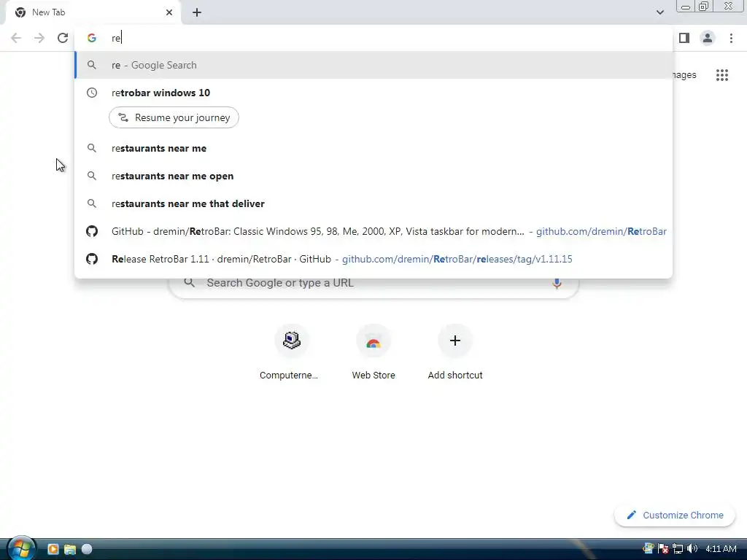Select the New Tab tab
This screenshot has height=560, width=747.
pos(93,12)
